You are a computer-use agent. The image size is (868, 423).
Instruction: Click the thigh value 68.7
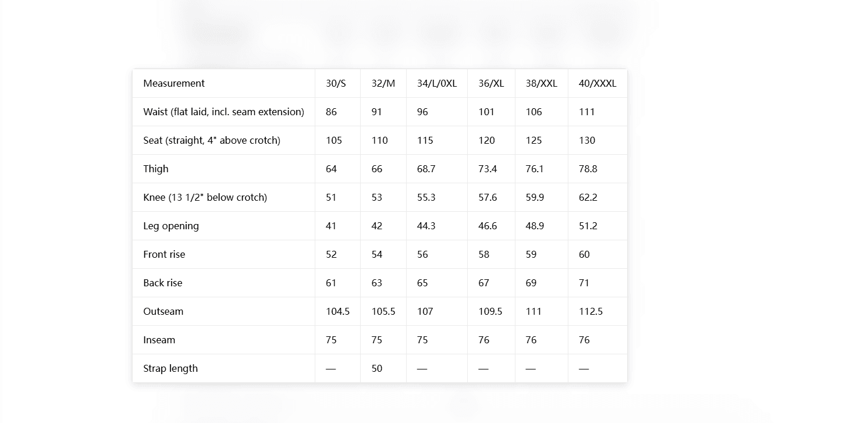426,169
